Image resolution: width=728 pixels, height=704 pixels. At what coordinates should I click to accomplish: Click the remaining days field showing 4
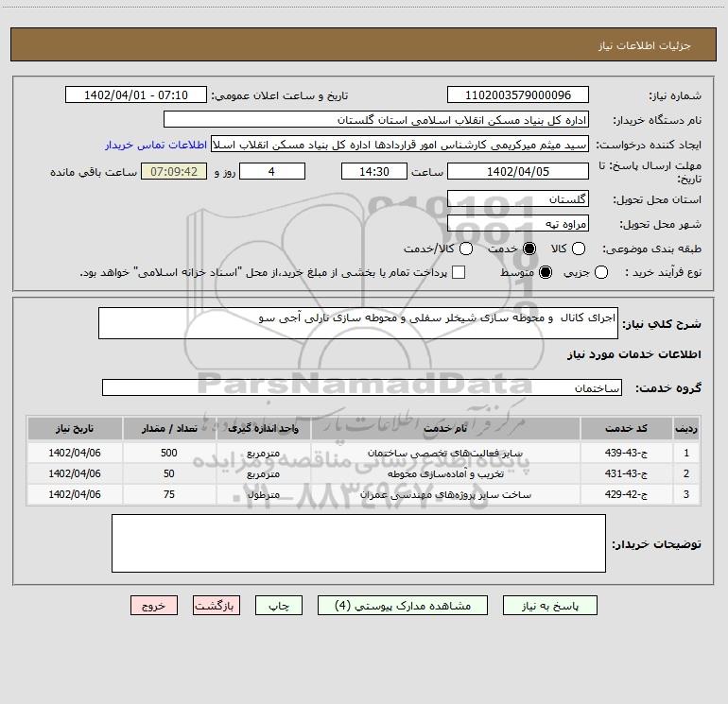point(272,171)
